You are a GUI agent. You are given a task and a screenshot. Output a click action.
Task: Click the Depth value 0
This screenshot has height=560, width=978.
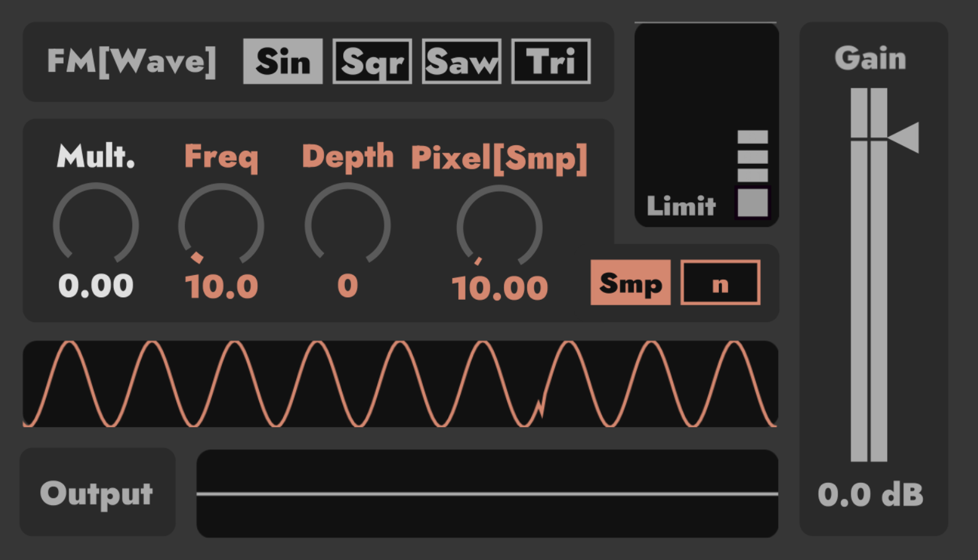click(x=347, y=286)
